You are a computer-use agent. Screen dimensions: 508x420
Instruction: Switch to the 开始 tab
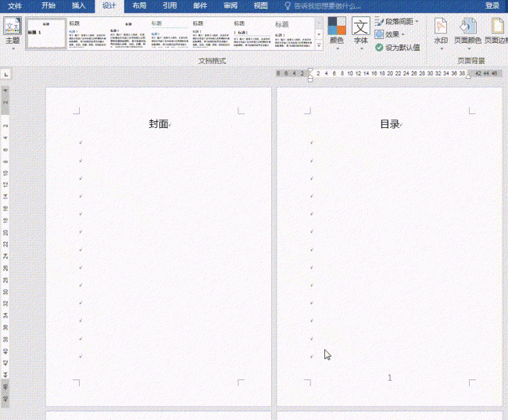click(48, 5)
